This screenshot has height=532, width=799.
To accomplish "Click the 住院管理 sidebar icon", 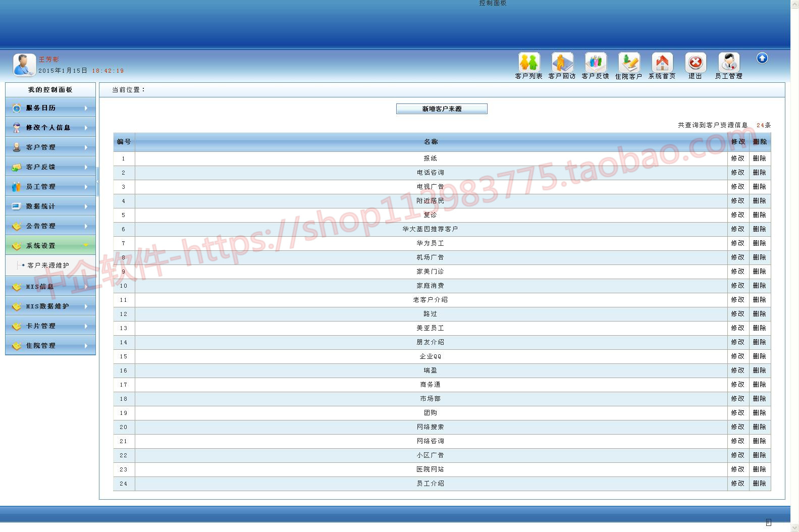I will point(17,345).
